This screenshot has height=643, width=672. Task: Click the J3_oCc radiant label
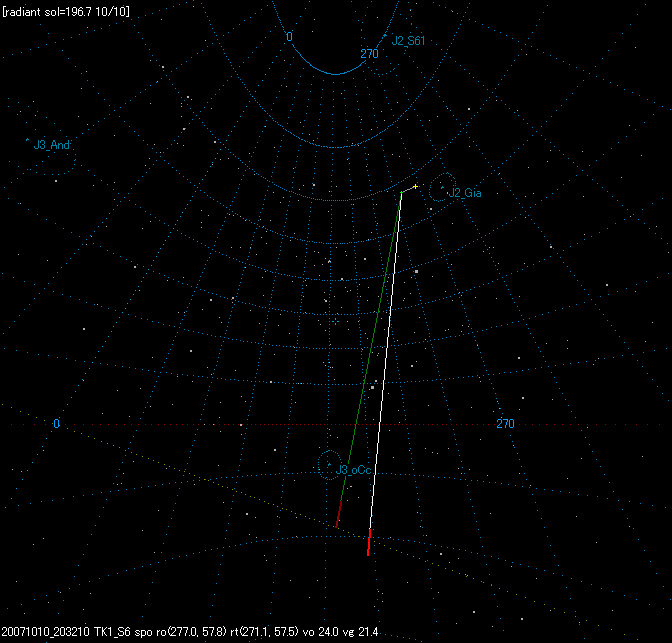[x=353, y=470]
